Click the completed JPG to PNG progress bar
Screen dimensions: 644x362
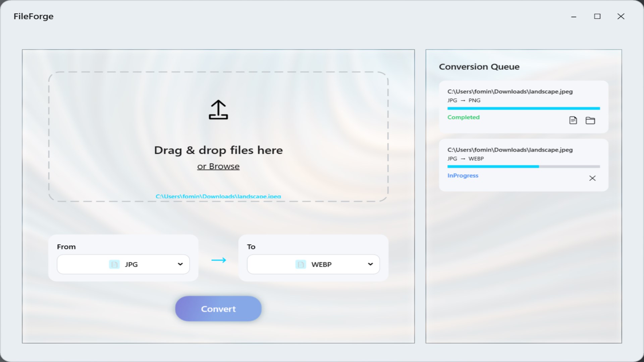523,108
